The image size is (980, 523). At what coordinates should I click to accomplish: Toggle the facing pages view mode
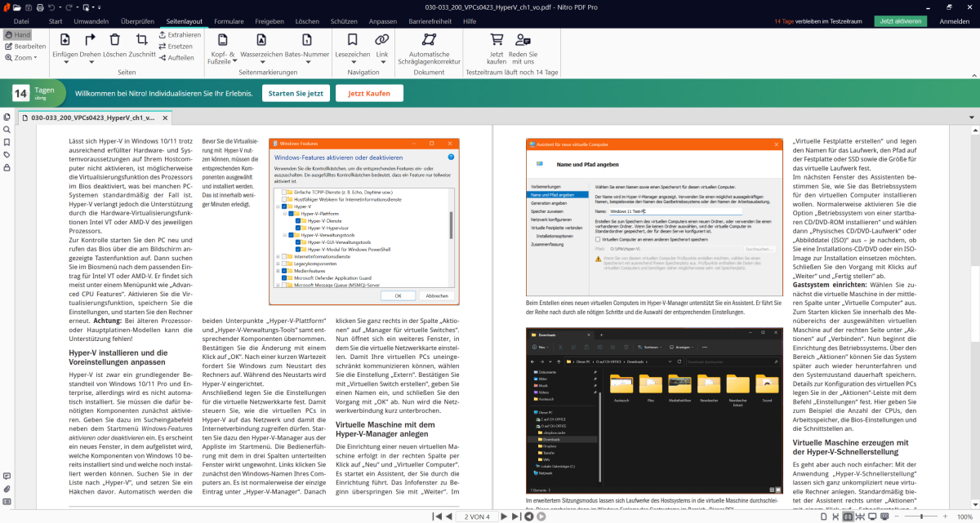(847, 516)
